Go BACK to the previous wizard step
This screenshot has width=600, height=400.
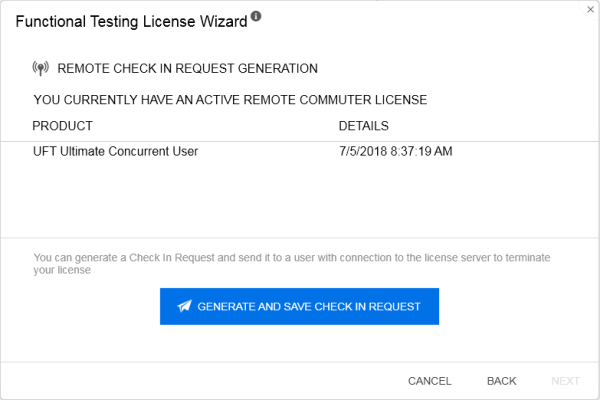(x=501, y=381)
